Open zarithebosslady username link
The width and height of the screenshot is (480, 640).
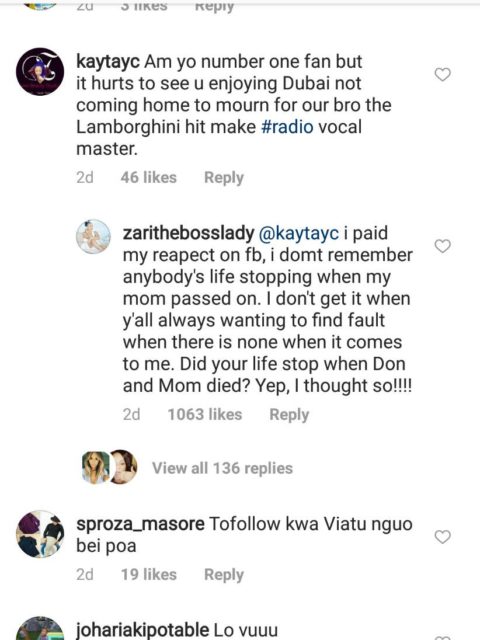click(189, 233)
